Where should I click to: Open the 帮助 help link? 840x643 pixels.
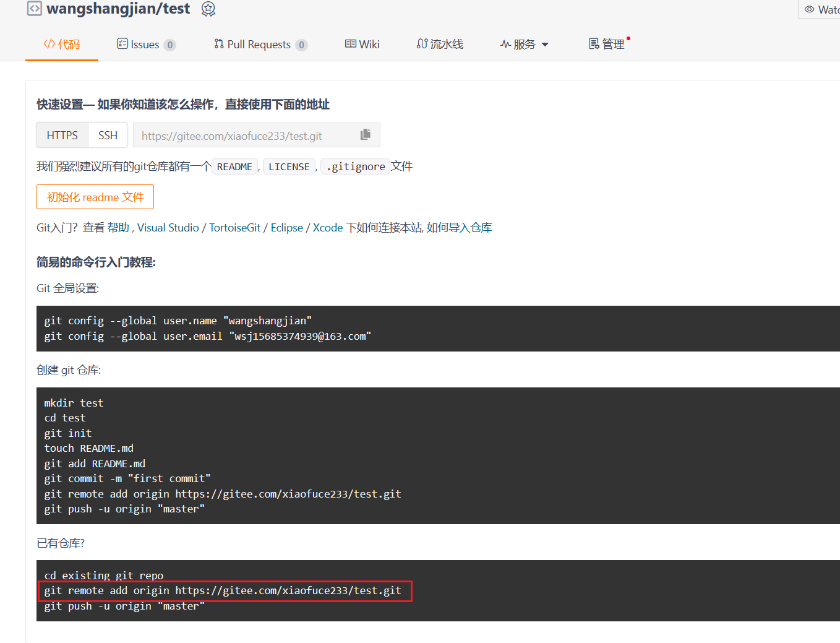pos(118,228)
